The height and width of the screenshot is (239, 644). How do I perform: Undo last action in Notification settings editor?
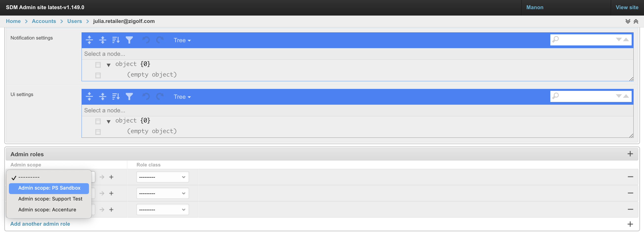pos(146,40)
